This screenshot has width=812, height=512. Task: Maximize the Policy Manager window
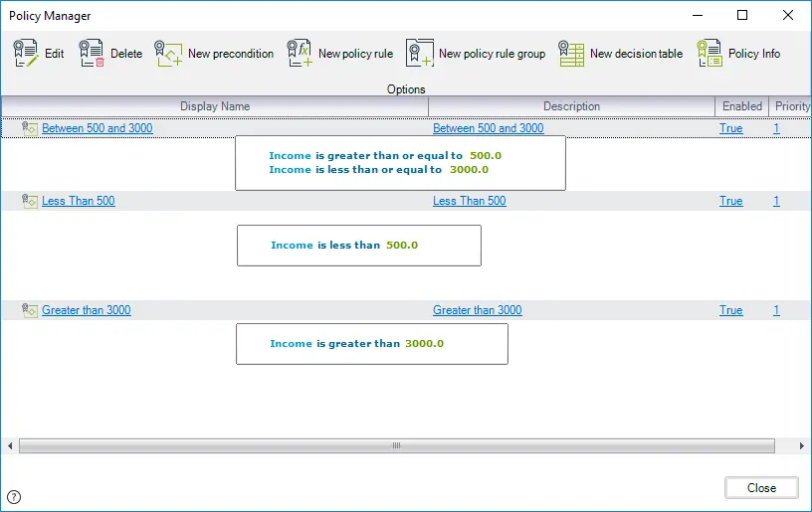[x=742, y=16]
